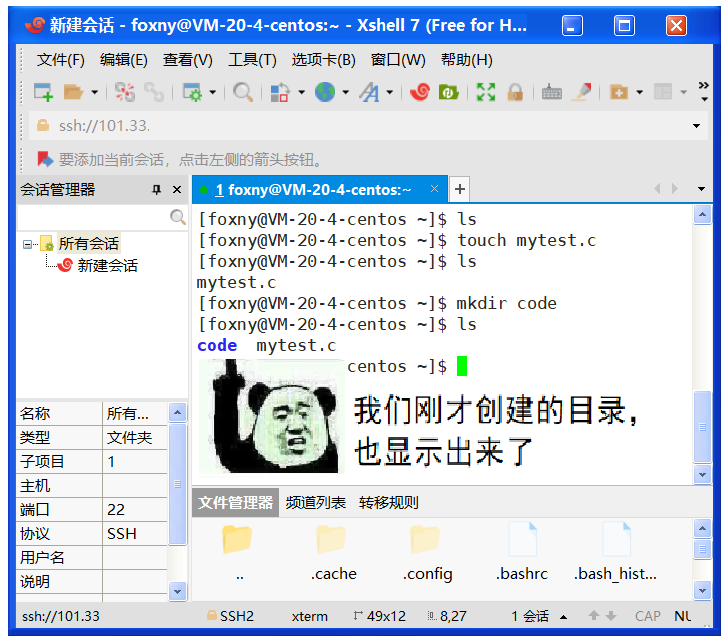
Task: Select the 所有会话 folder
Action: point(88,244)
